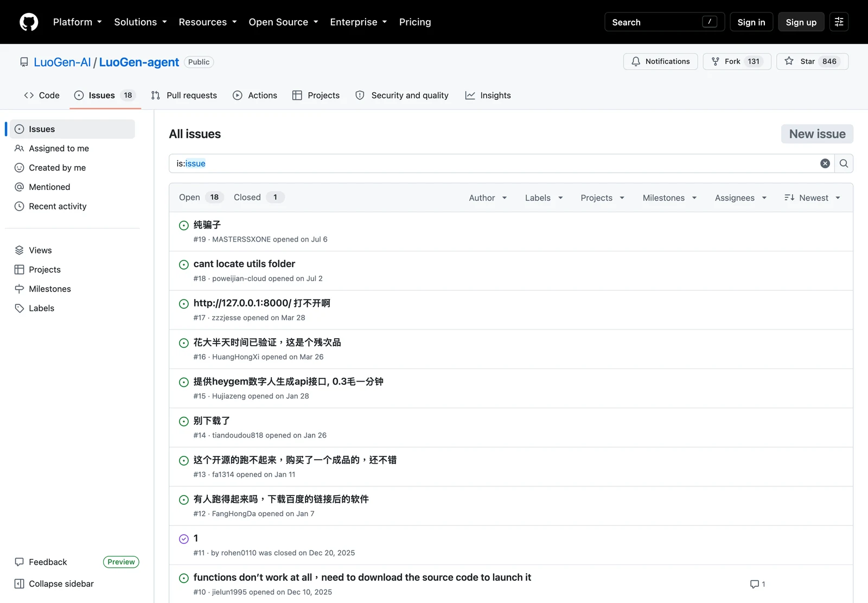The width and height of the screenshot is (868, 603).
Task: Expand the Open Source menu
Action: pos(283,22)
